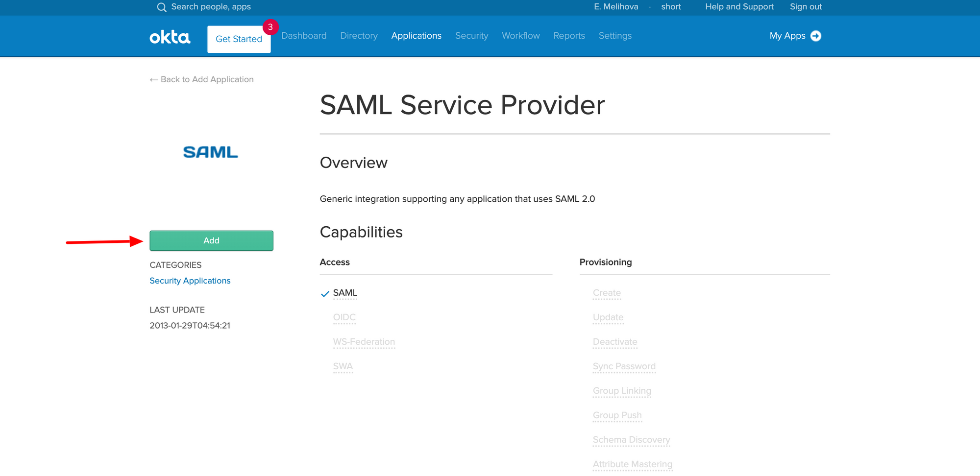Open the Security Applications category link
This screenshot has width=980, height=476.
tap(190, 281)
